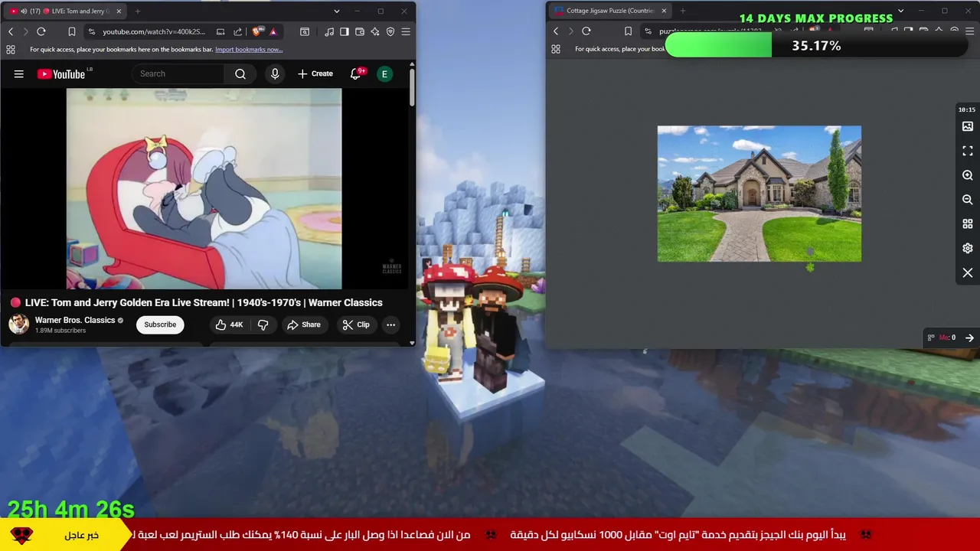Open browser main menu in YouTube window

[406, 31]
